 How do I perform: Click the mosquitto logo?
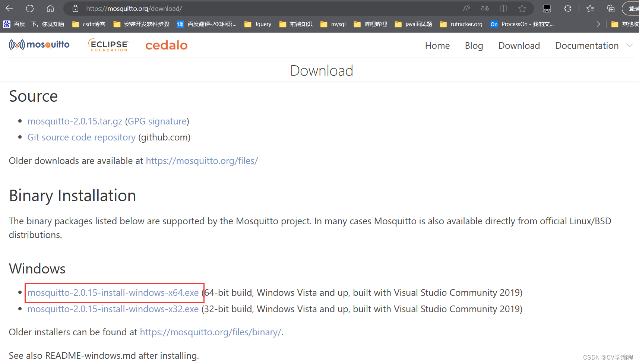[39, 45]
